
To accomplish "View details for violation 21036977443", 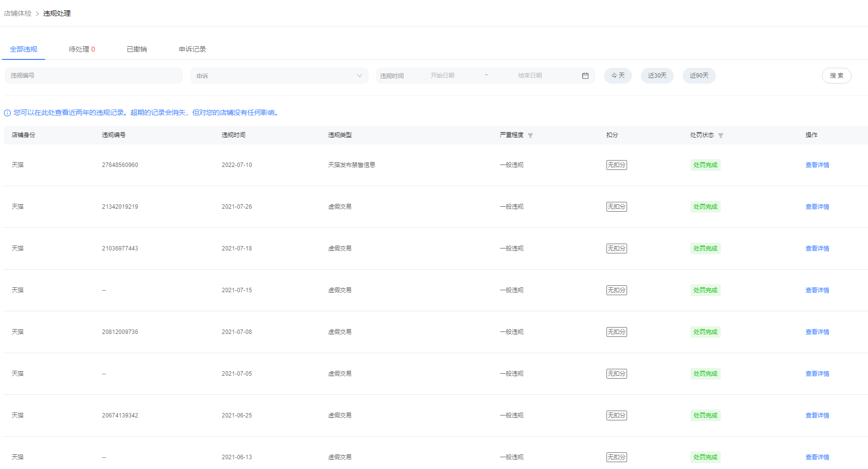I will coord(817,248).
